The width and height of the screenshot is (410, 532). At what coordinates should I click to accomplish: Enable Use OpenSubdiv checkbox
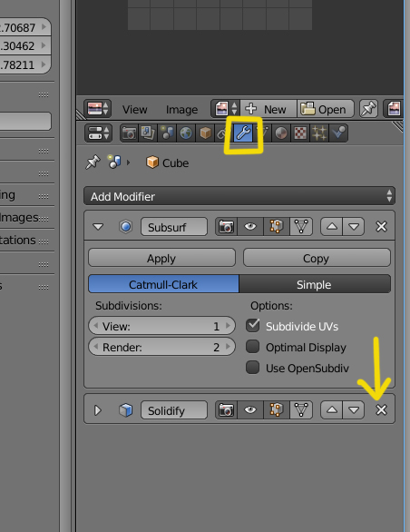click(x=253, y=368)
